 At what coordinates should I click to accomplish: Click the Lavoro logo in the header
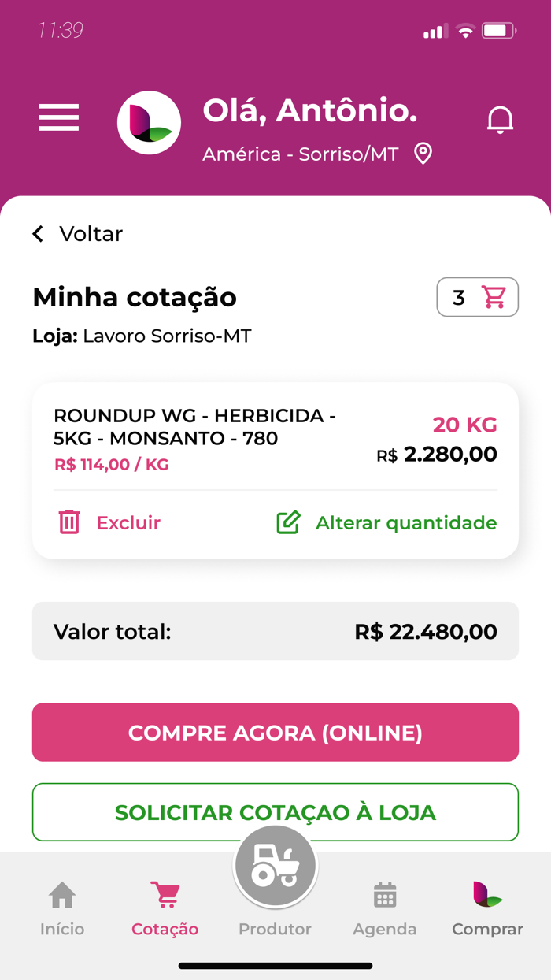pyautogui.click(x=149, y=122)
